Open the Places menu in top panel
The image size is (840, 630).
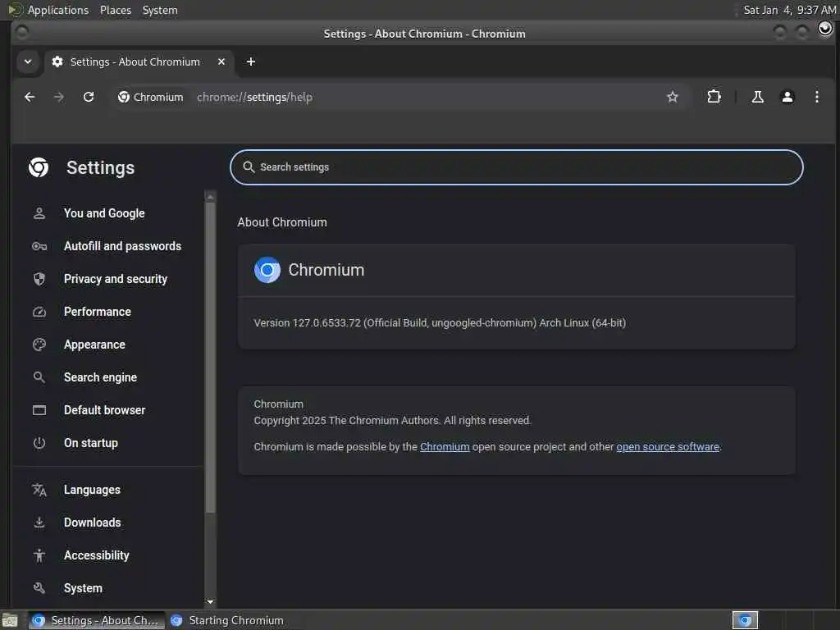click(115, 10)
